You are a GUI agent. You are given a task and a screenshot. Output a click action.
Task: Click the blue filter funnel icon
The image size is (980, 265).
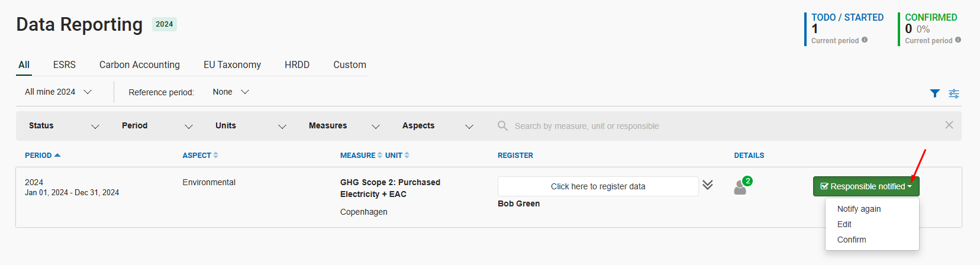pos(935,93)
